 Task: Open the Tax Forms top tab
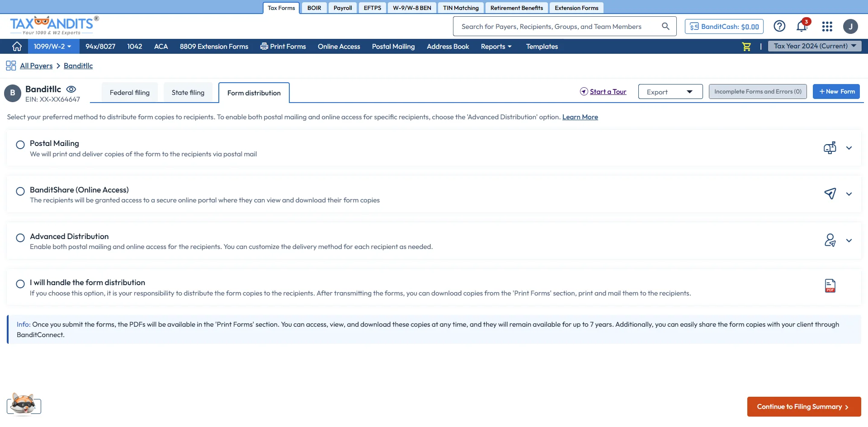point(281,8)
